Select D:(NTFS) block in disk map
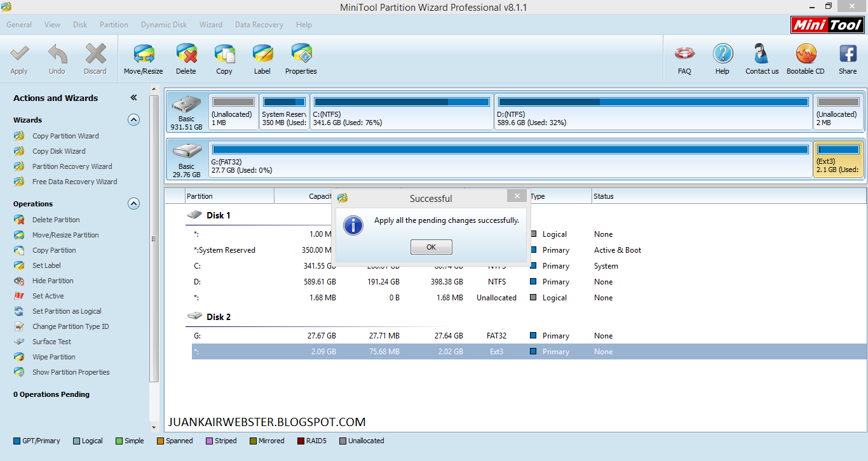Image resolution: width=868 pixels, height=461 pixels. coord(654,112)
